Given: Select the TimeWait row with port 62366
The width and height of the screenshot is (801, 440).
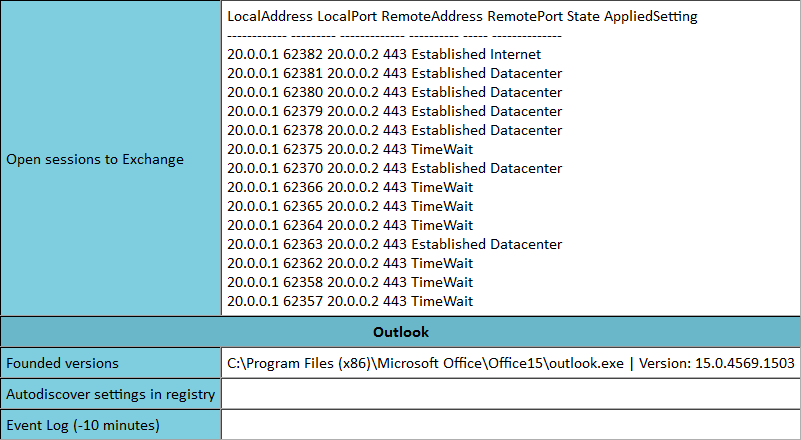Looking at the screenshot, I should coord(350,187).
